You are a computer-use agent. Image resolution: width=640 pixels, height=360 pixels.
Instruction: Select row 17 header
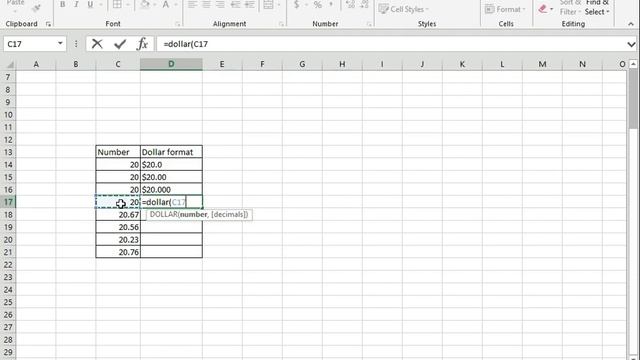click(x=8, y=202)
